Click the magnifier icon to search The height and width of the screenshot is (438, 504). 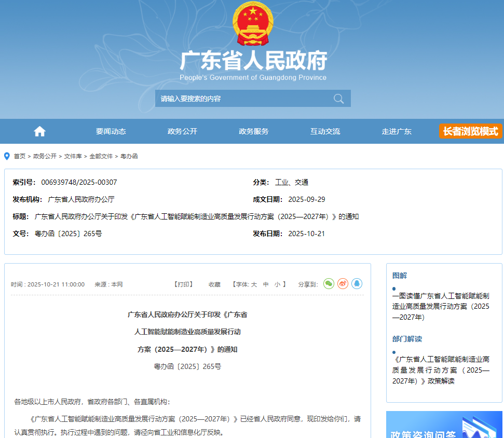[x=338, y=98]
